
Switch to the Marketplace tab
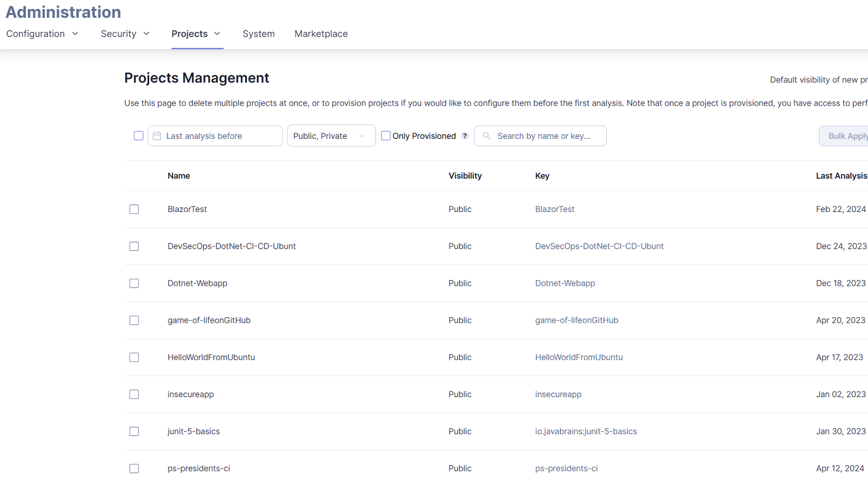[321, 34]
